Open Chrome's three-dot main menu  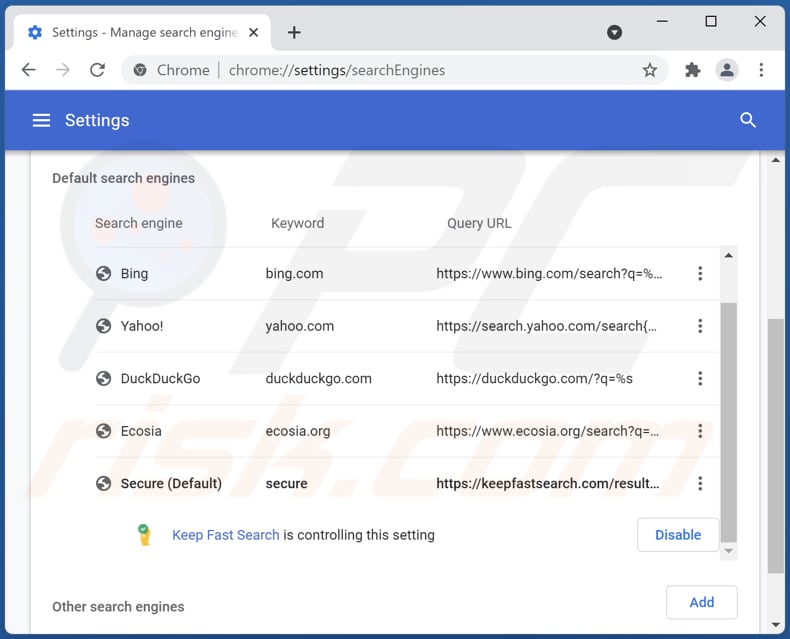pos(761,70)
